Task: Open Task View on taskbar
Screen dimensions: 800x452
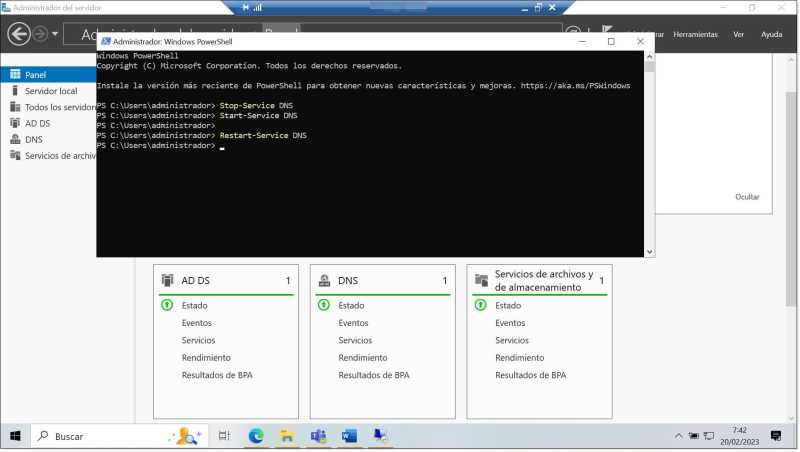Action: pyautogui.click(x=224, y=436)
